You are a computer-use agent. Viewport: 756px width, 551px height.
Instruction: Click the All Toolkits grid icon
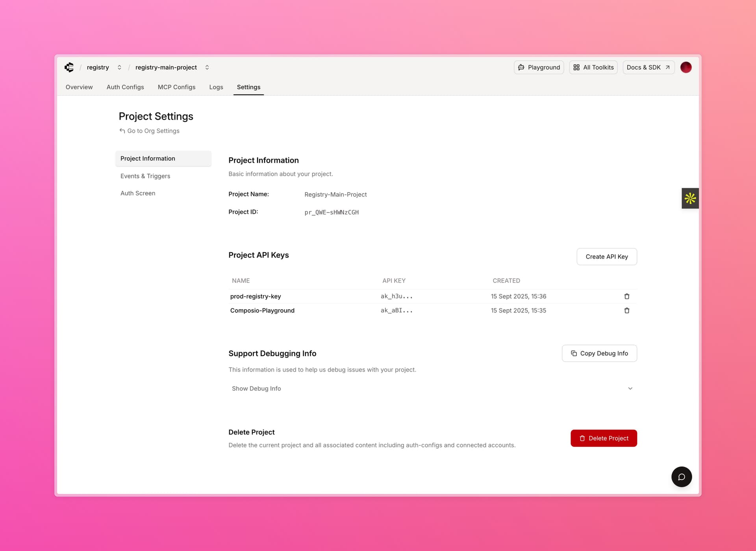coord(576,67)
